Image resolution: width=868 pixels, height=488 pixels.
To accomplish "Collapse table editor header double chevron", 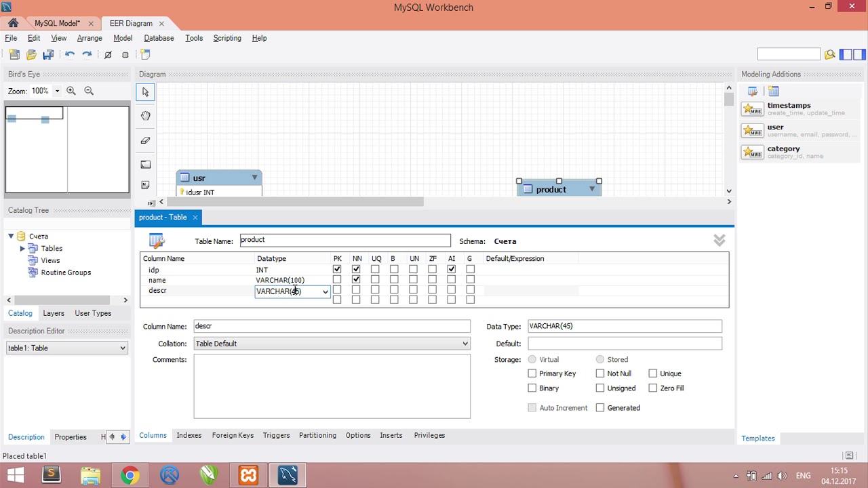I will 719,241.
